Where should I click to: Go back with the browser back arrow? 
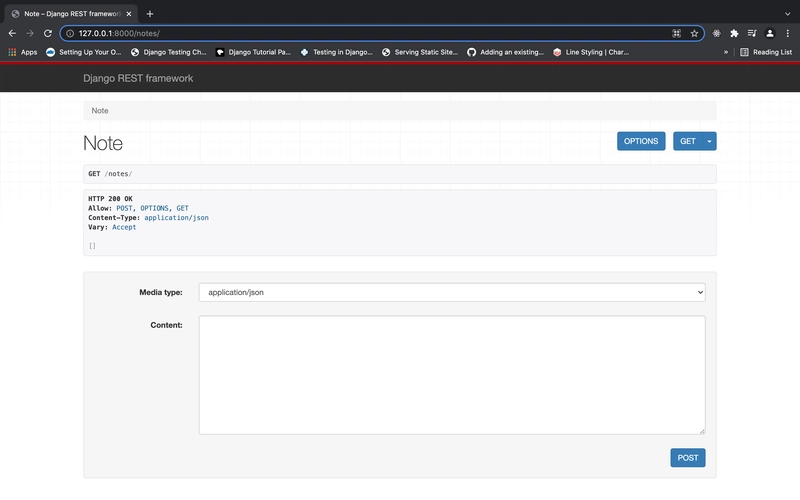click(12, 33)
